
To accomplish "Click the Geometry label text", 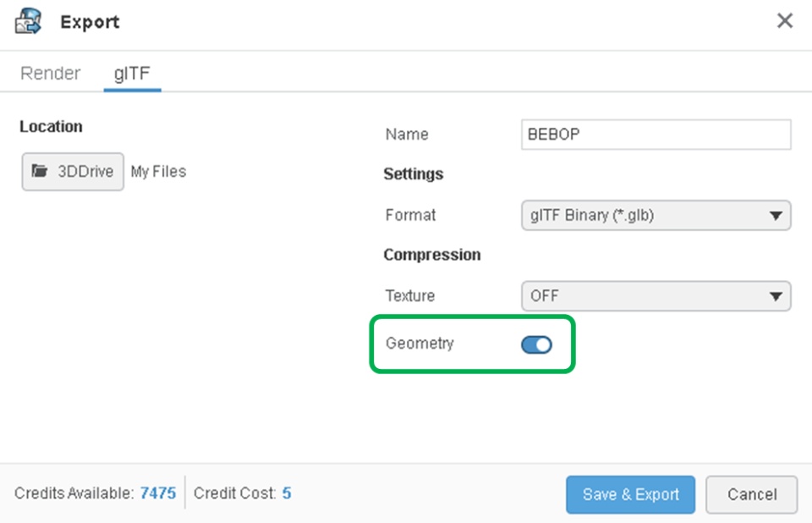I will (x=420, y=344).
